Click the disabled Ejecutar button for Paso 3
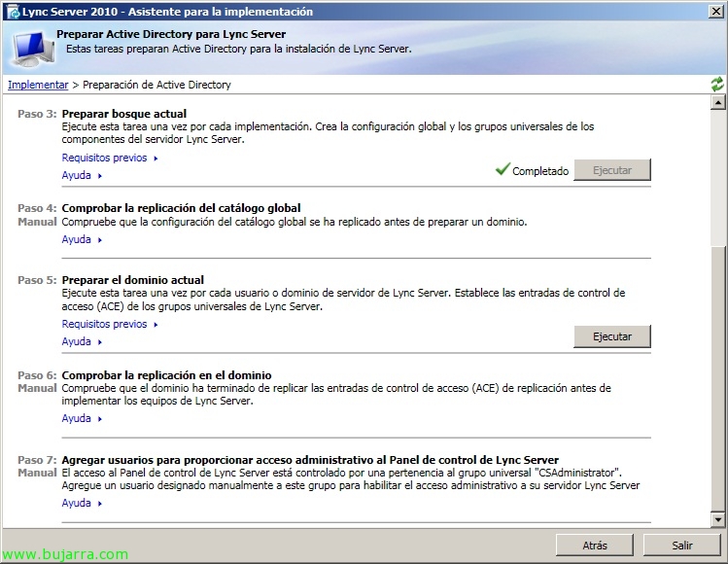 tap(612, 170)
